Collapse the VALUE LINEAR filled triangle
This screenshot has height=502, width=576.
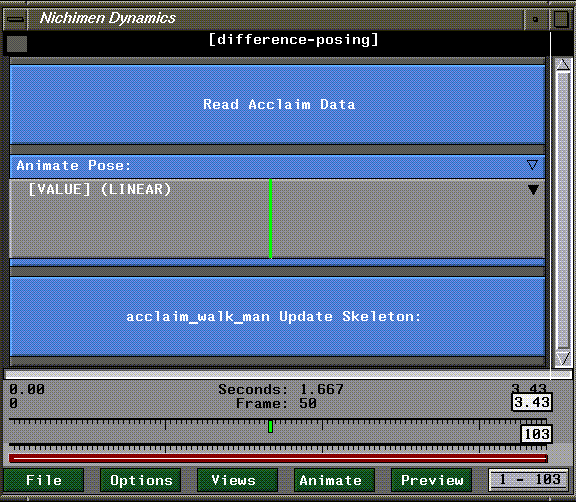[533, 189]
